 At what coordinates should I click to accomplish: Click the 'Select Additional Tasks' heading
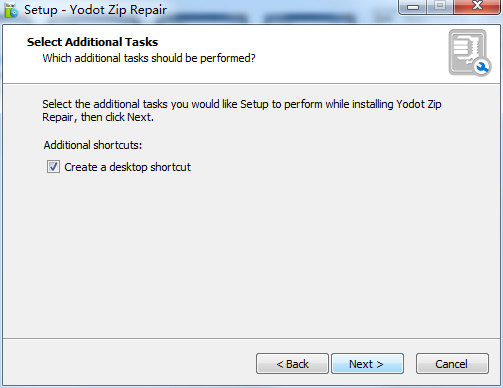(92, 42)
